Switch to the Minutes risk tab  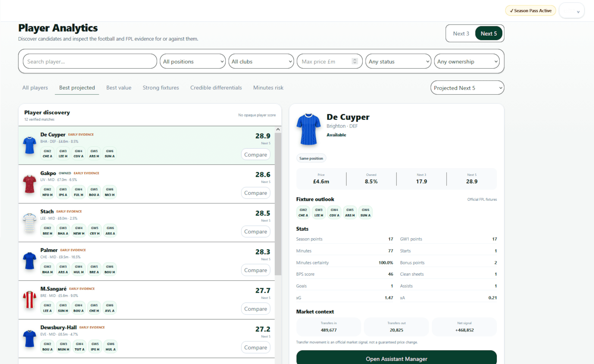[268, 88]
